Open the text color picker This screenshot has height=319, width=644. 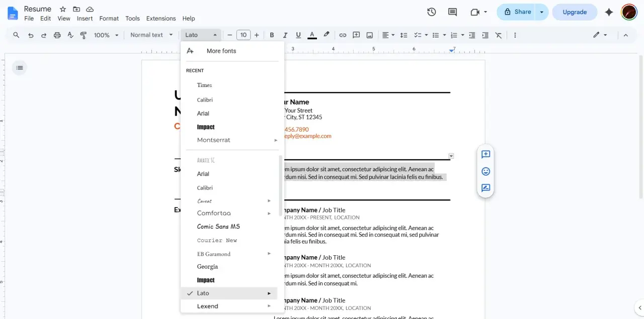pyautogui.click(x=312, y=35)
